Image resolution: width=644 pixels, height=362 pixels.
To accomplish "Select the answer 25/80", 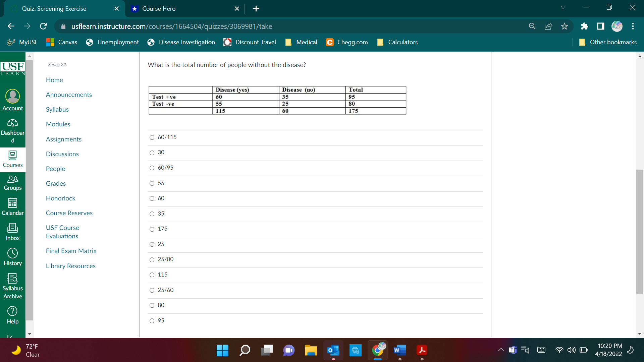I will click(x=152, y=259).
